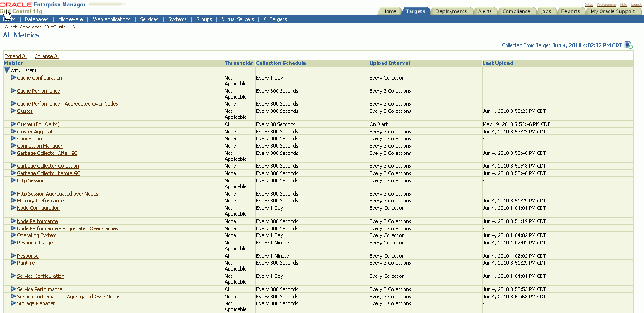
Task: Collapse the WinCluster1 tree node
Action: [x=7, y=70]
